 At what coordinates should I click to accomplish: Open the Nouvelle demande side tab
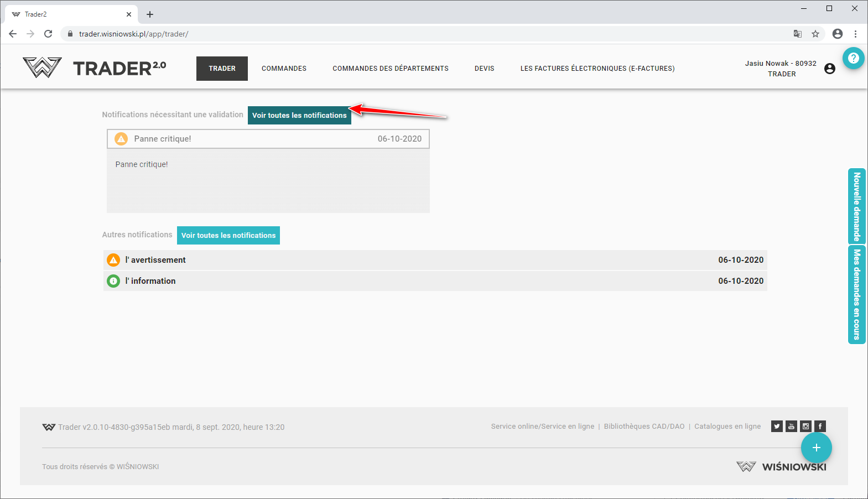point(856,206)
